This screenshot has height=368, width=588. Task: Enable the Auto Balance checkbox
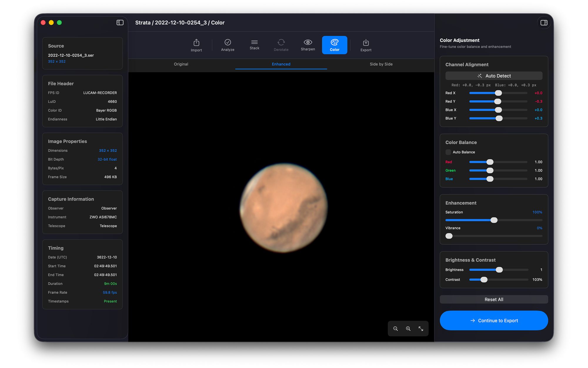point(448,152)
